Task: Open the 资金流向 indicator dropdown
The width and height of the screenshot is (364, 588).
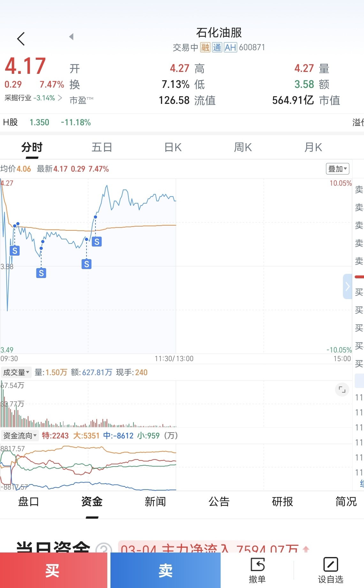Action: 20,436
